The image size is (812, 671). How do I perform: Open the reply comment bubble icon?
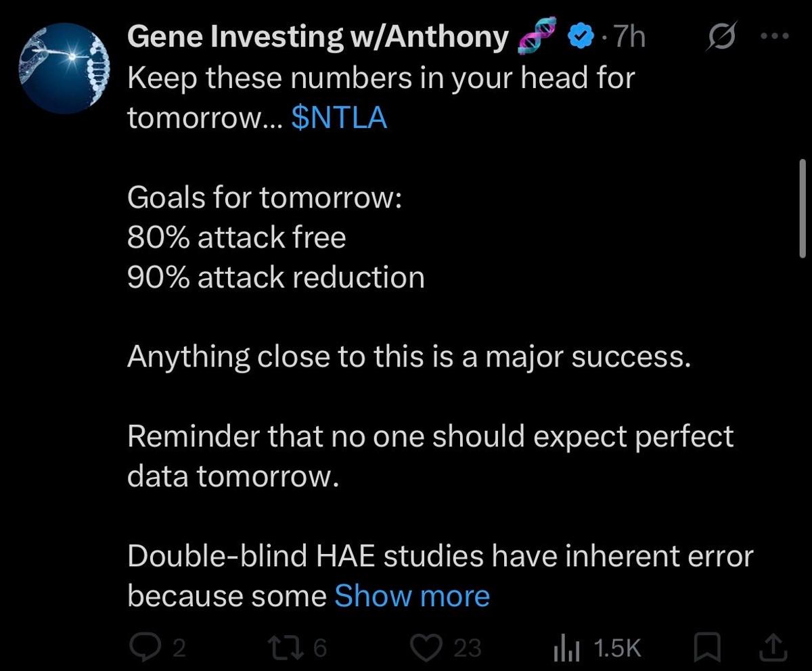pyautogui.click(x=142, y=648)
